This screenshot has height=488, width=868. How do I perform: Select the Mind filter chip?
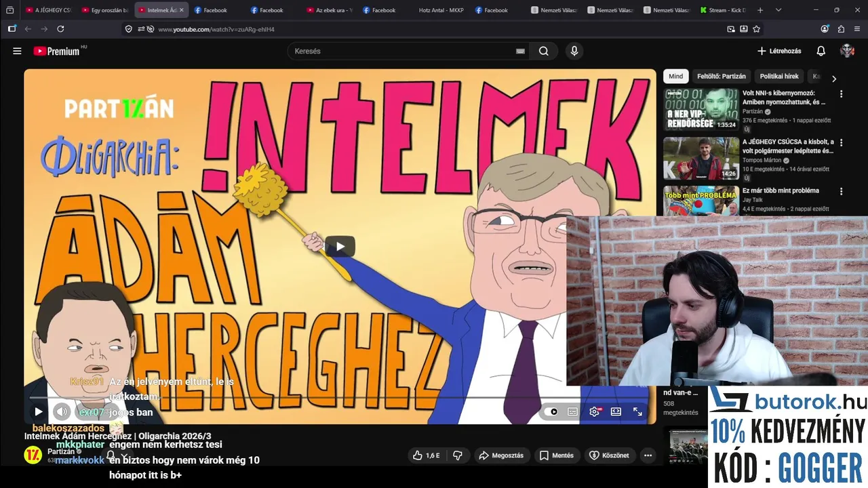(675, 77)
